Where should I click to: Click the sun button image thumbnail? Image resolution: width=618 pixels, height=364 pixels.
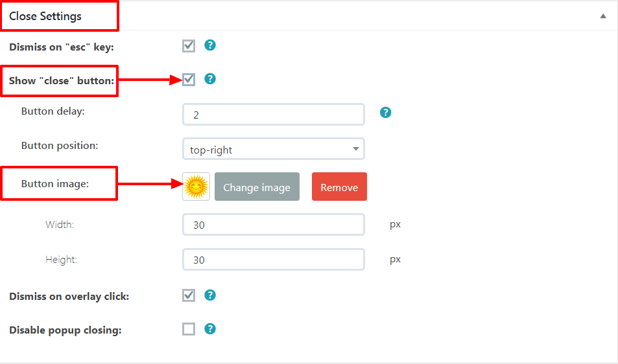click(x=196, y=187)
